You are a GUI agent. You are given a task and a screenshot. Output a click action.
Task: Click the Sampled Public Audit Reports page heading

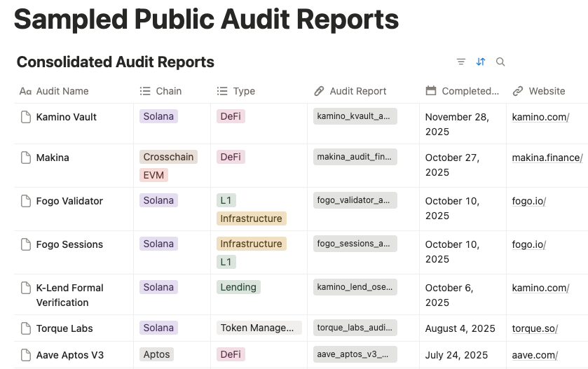pos(206,19)
